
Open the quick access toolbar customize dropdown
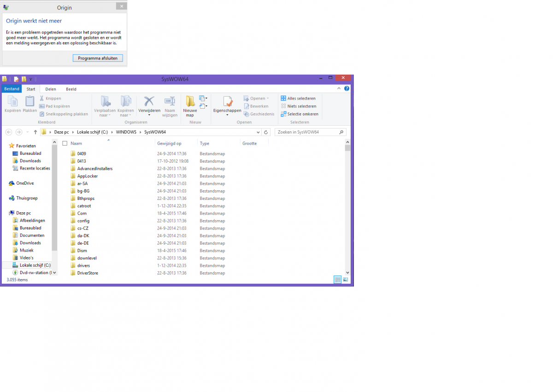point(30,80)
